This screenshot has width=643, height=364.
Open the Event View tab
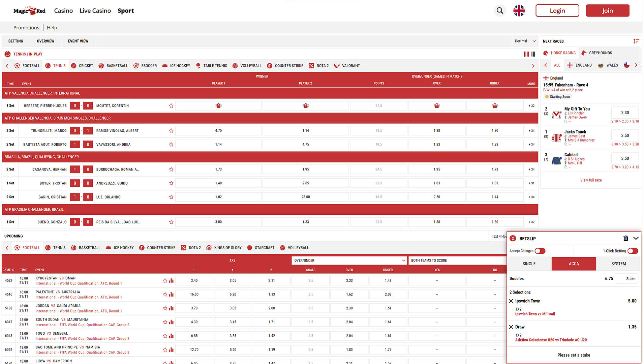(78, 41)
